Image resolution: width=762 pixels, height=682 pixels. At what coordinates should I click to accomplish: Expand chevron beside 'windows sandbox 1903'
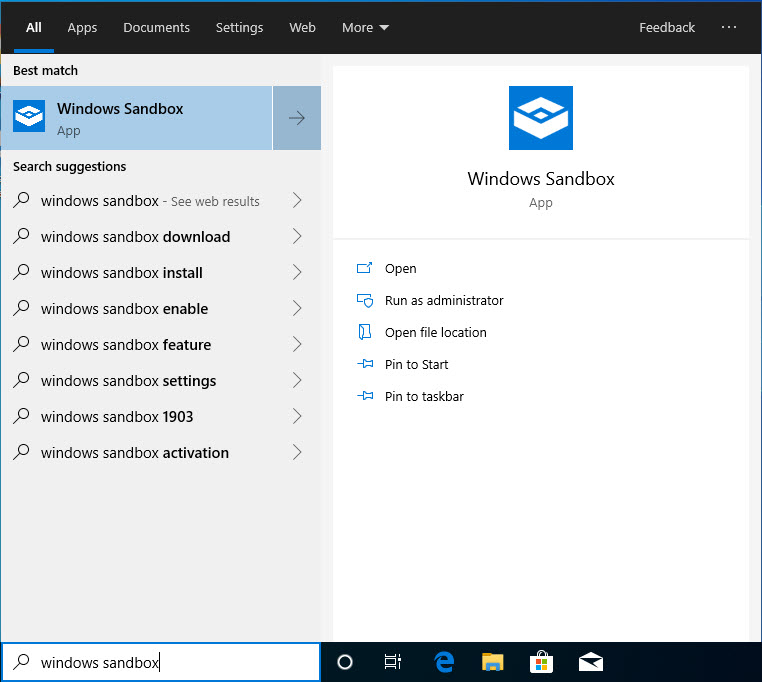tap(297, 416)
